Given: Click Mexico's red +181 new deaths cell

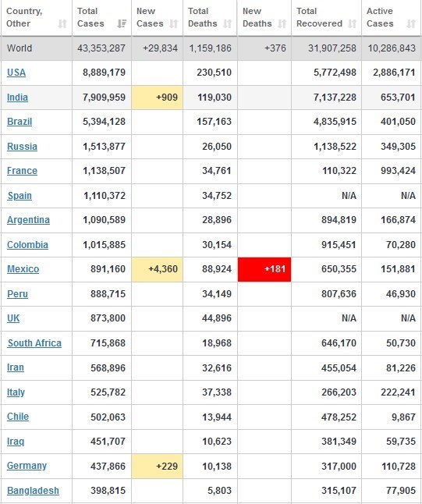Looking at the screenshot, I should tap(264, 269).
